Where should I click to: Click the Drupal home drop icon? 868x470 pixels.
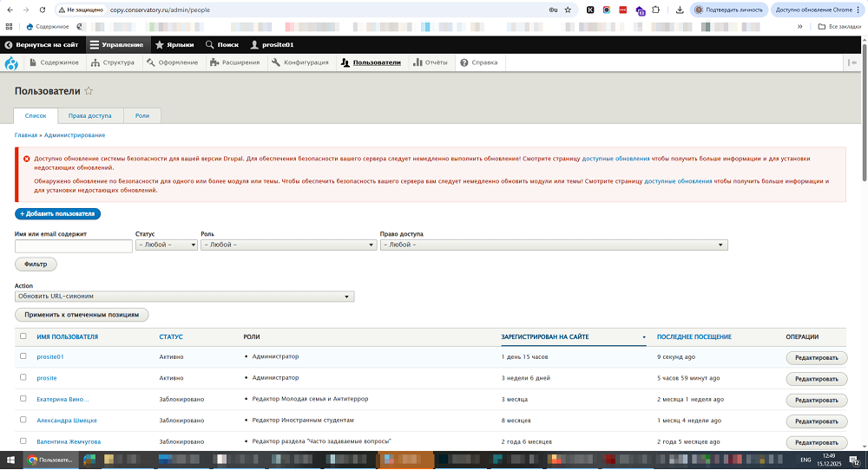click(x=11, y=62)
